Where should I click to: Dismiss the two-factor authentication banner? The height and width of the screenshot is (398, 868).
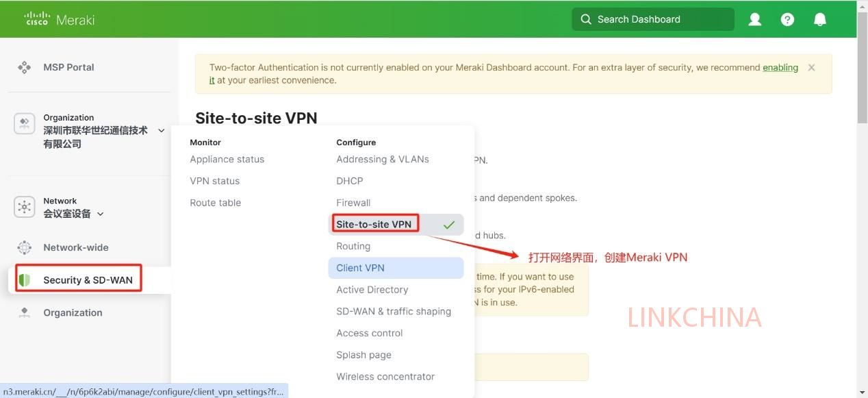(x=811, y=67)
